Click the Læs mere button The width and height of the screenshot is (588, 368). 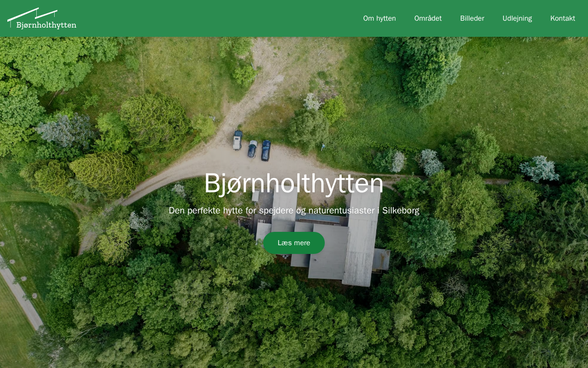pos(294,243)
